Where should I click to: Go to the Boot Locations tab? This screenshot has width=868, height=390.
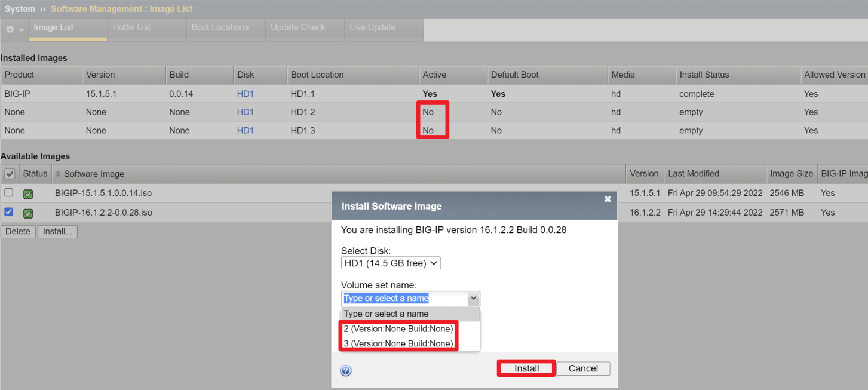point(226,28)
